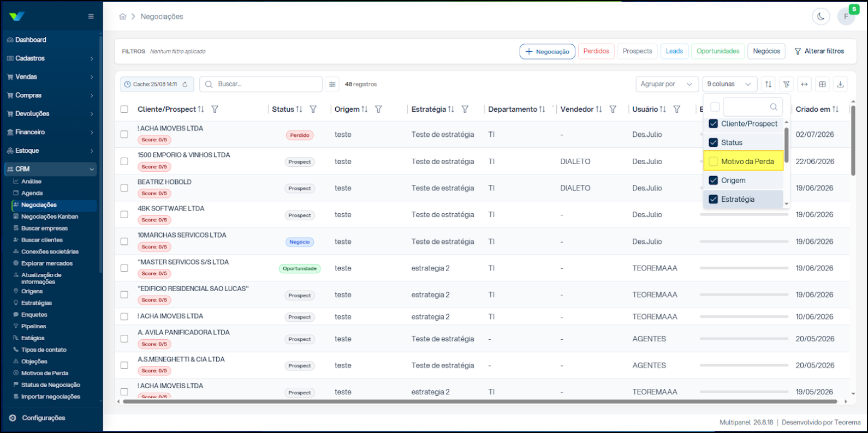The height and width of the screenshot is (433, 868).
Task: Open the Agrupar por dropdown
Action: [667, 84]
